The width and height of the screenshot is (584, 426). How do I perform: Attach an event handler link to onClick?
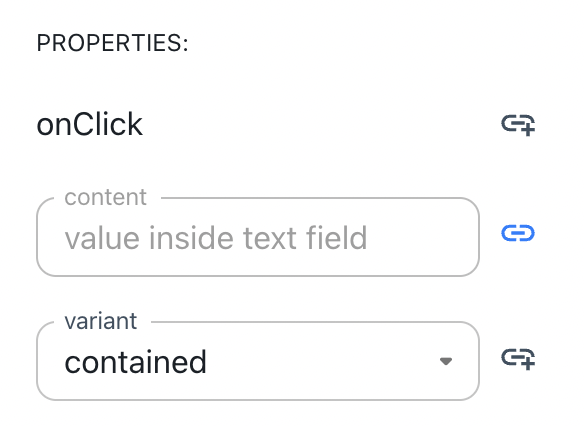pyautogui.click(x=518, y=125)
